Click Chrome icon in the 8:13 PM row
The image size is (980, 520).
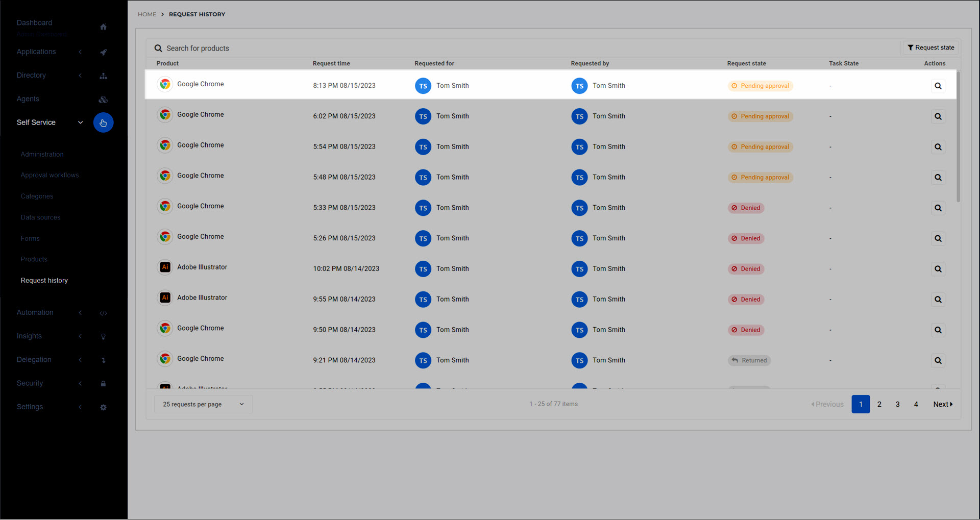click(x=165, y=84)
